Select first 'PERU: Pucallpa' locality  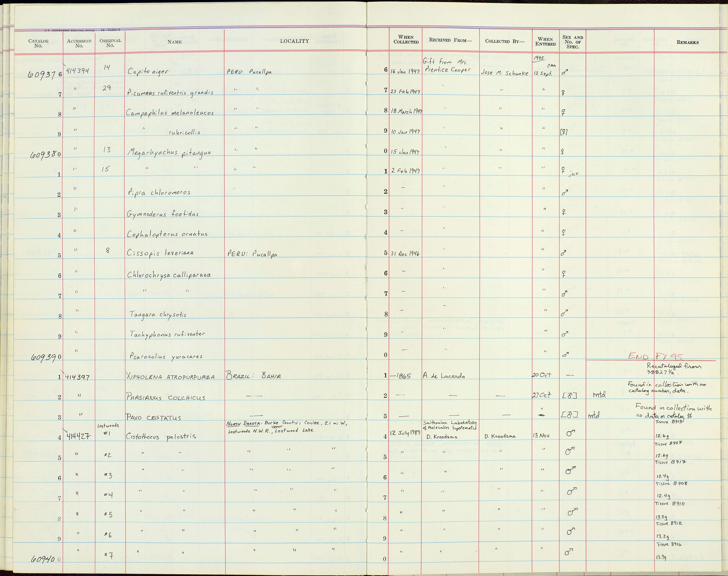tap(249, 72)
